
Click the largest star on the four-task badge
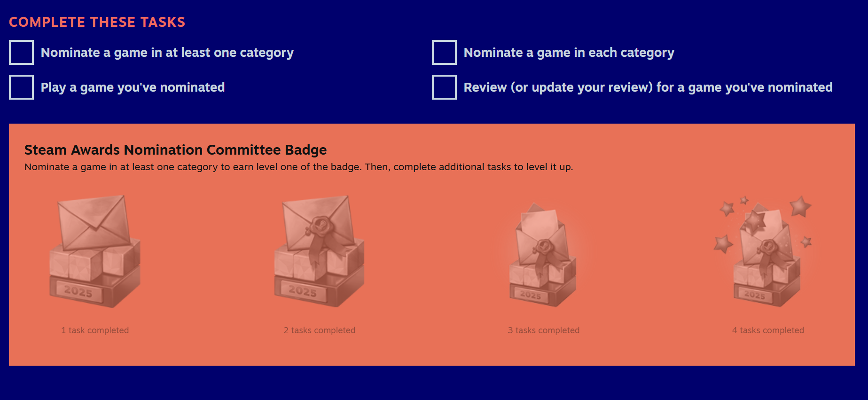(x=800, y=206)
